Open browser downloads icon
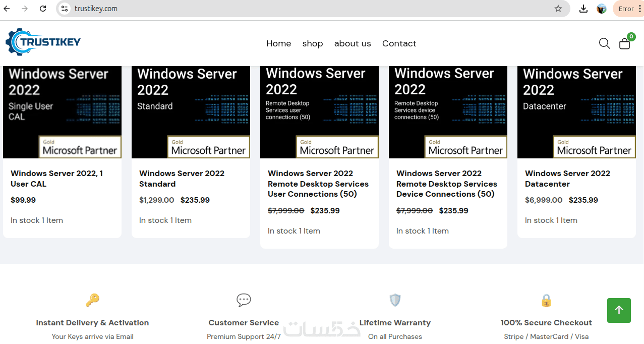Screen dimensions: 644x344 tap(583, 9)
